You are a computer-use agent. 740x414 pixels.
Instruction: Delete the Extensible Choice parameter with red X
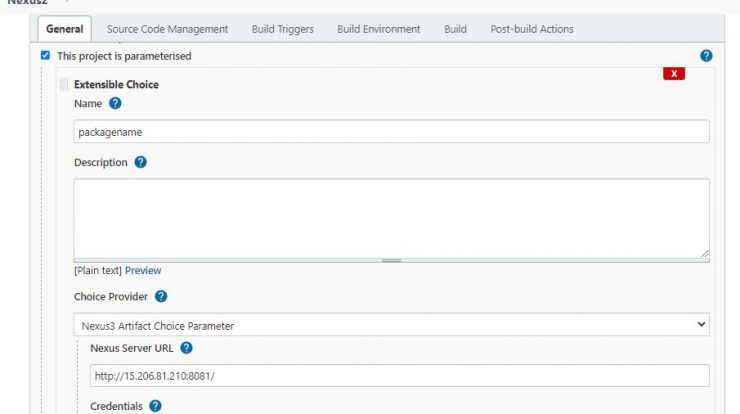pos(674,74)
